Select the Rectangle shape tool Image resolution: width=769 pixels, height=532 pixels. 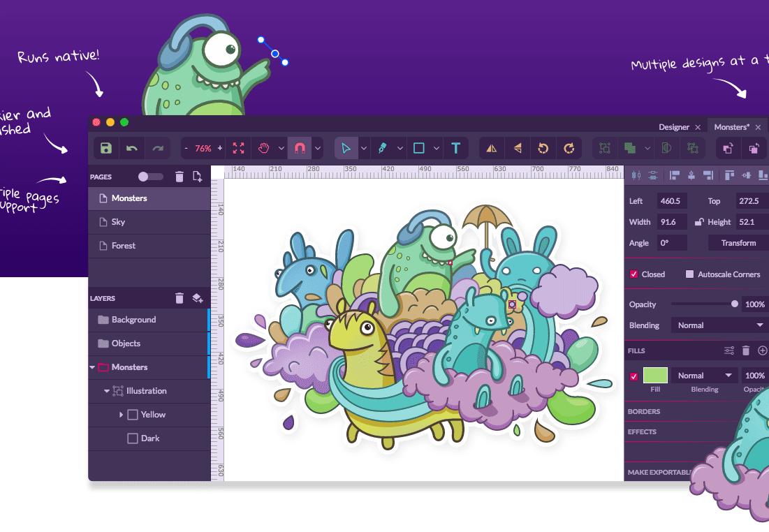[419, 147]
